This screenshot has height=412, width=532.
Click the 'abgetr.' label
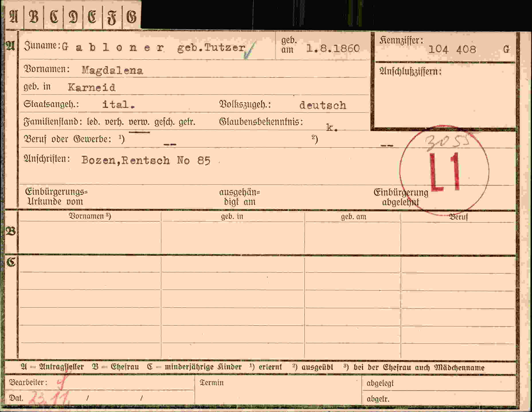point(378,399)
